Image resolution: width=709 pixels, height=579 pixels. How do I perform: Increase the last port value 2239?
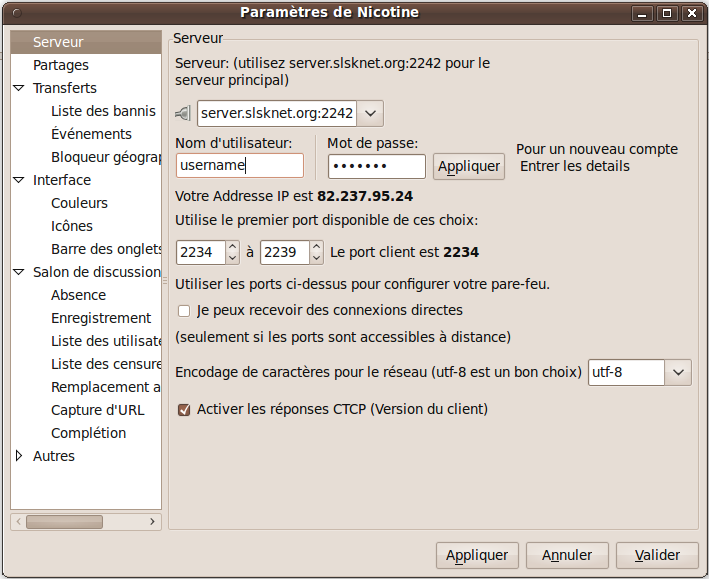[317, 246]
